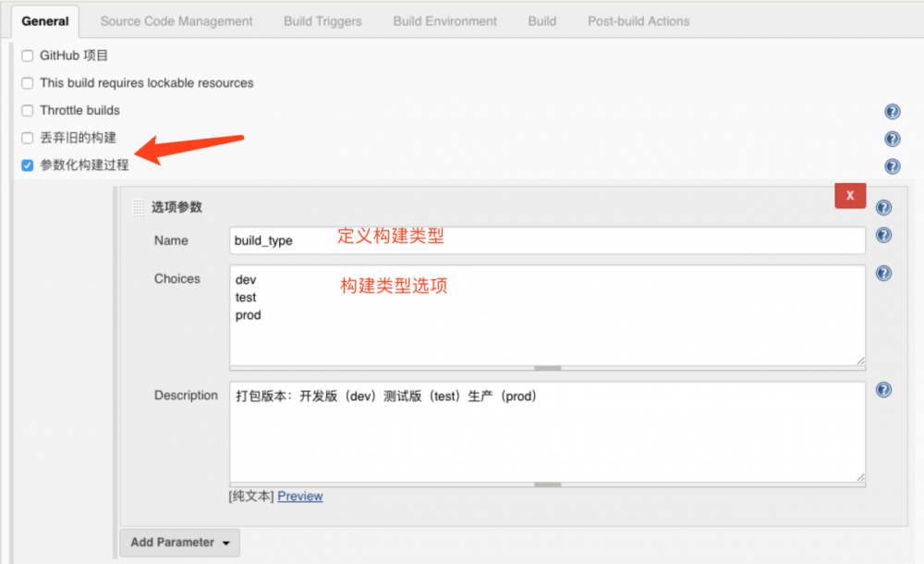This screenshot has height=564, width=924.
Task: Uncheck 参数化构建过程 checkbox
Action: pos(27,166)
